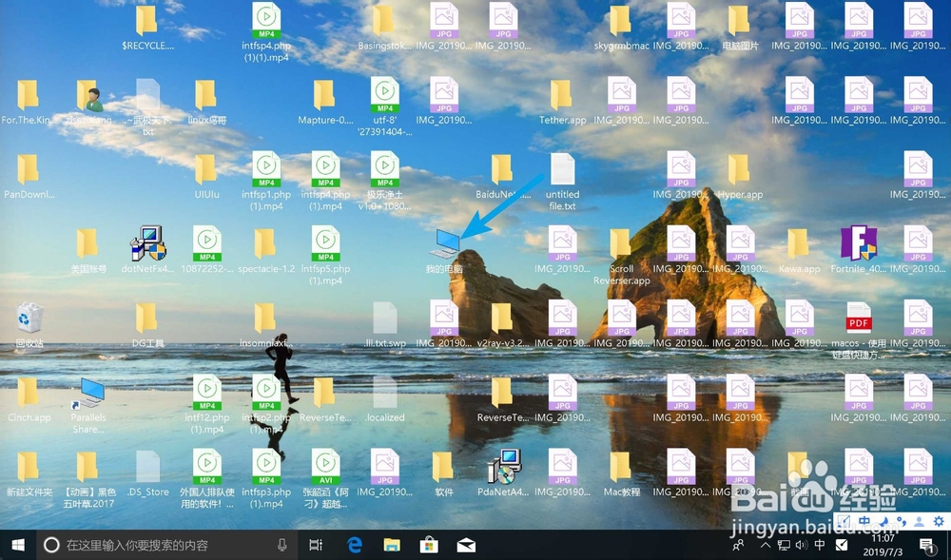Open Mail app from taskbar
Image resolution: width=951 pixels, height=560 pixels.
(466, 545)
